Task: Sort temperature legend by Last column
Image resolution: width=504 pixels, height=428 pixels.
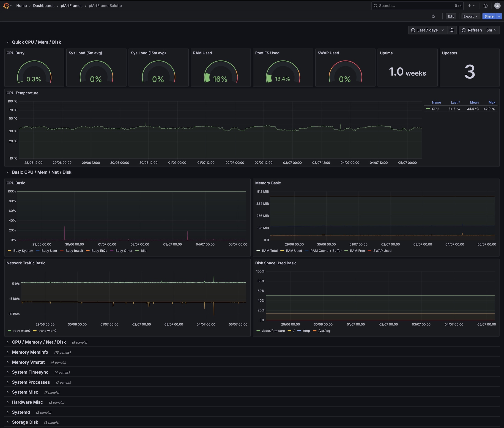Action: (x=455, y=102)
